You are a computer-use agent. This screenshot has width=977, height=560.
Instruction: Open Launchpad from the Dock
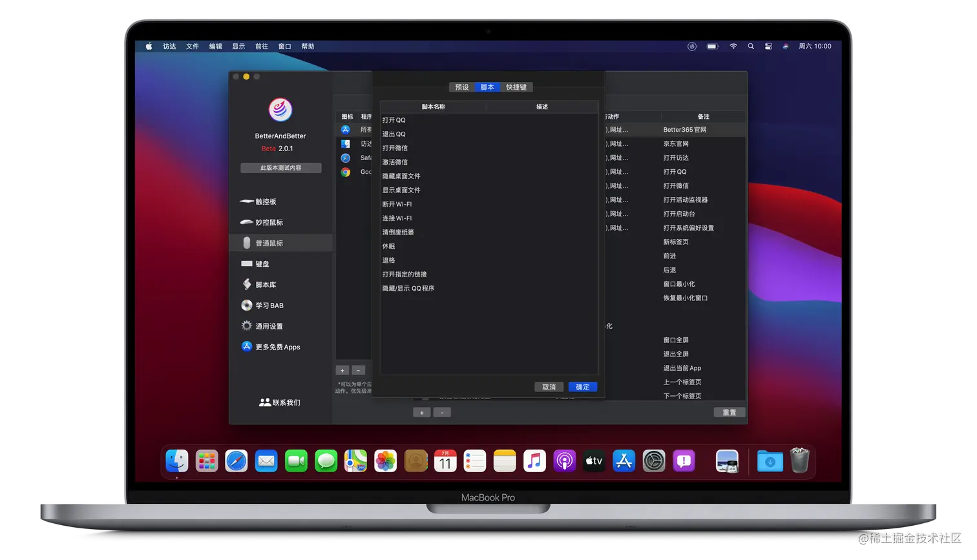click(207, 461)
